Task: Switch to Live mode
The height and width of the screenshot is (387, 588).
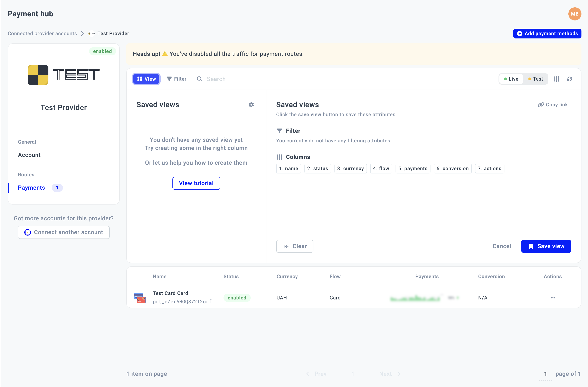Action: pos(511,79)
